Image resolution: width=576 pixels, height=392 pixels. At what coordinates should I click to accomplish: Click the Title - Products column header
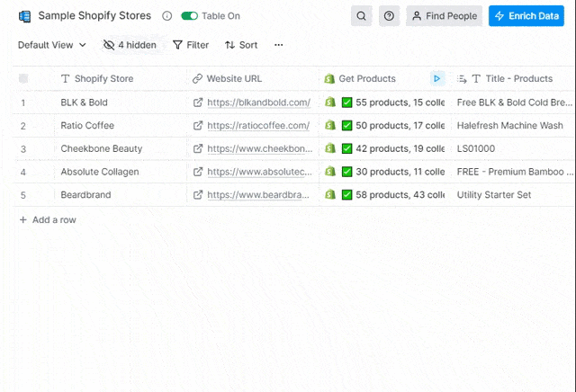pos(512,78)
